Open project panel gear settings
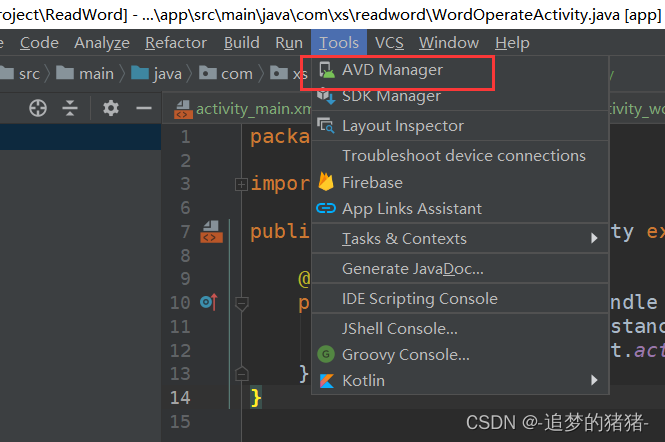 [111, 108]
